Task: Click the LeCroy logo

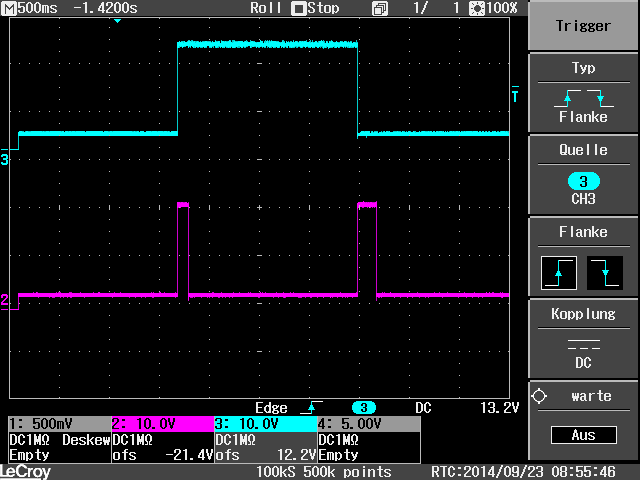Action: point(25,472)
